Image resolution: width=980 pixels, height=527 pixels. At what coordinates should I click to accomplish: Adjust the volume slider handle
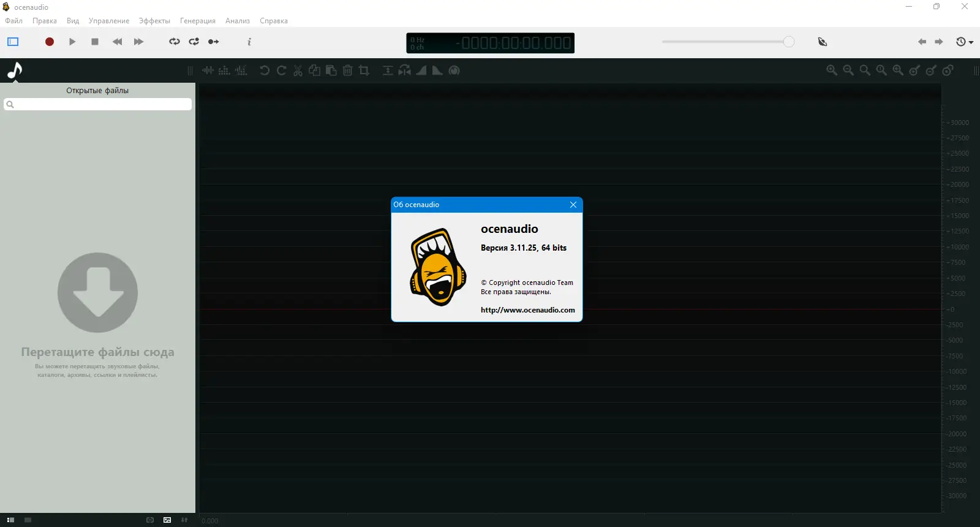tap(789, 42)
